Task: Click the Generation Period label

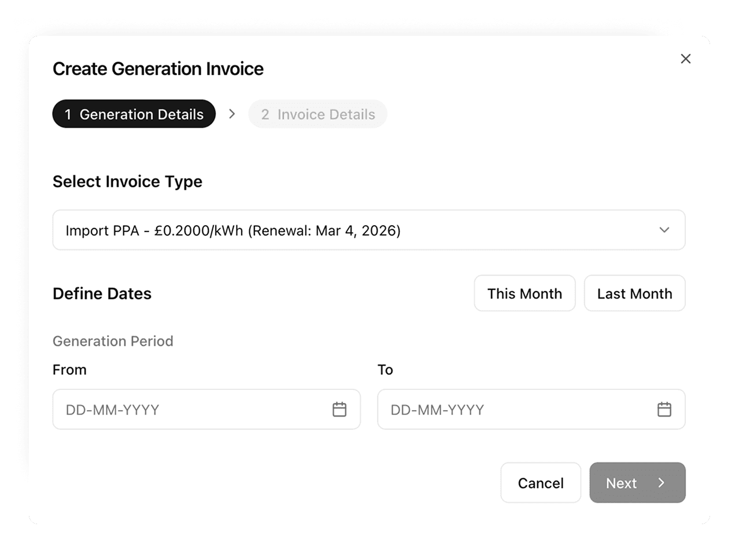Action: click(113, 341)
